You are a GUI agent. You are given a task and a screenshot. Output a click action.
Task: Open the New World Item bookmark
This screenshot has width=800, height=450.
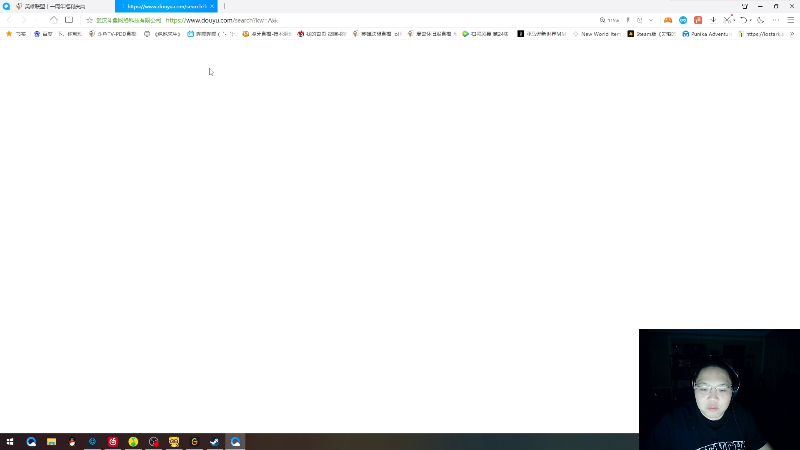[x=597, y=34]
